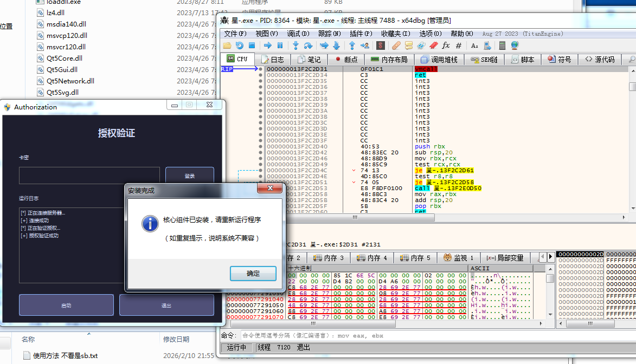Stop debugging with the blue square icon

(252, 45)
